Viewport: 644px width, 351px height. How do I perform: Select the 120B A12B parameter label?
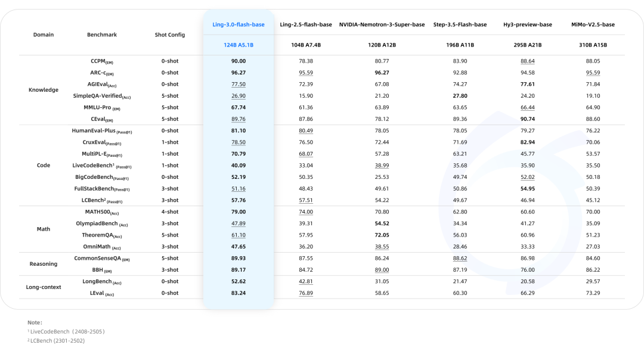[382, 45]
